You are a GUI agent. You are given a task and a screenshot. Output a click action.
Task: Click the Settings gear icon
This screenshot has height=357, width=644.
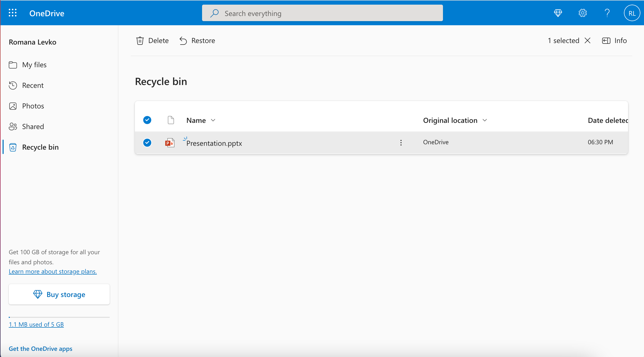(x=582, y=13)
